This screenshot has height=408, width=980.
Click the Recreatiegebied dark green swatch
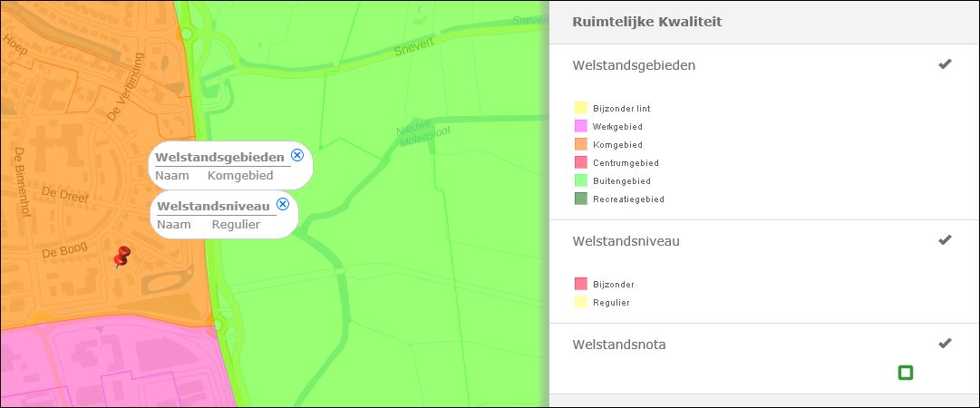click(x=580, y=199)
